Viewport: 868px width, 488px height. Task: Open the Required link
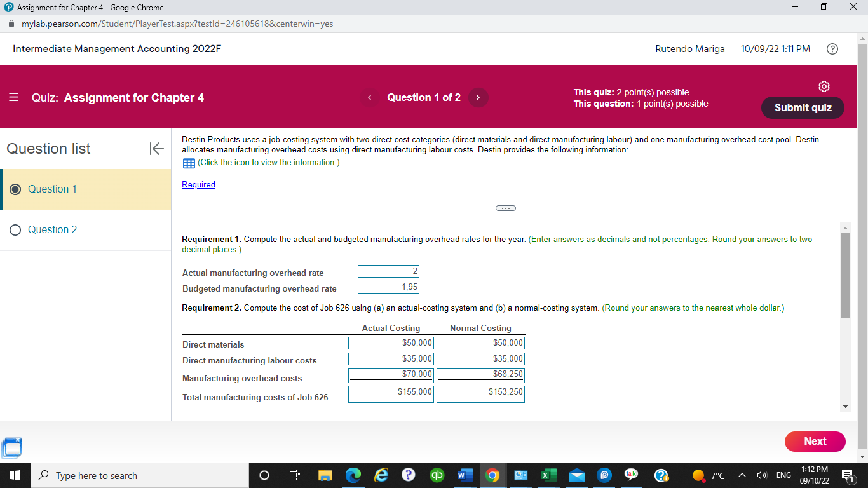[198, 184]
